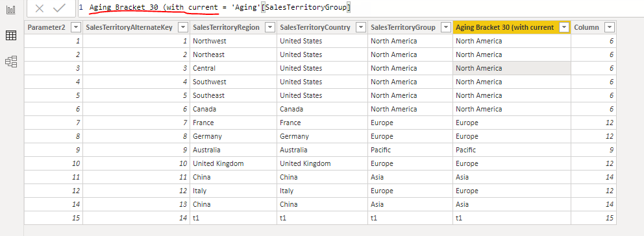Click United Kingdom in SalesTerritoryRegion column
This screenshot has height=236, width=644.
coord(233,163)
